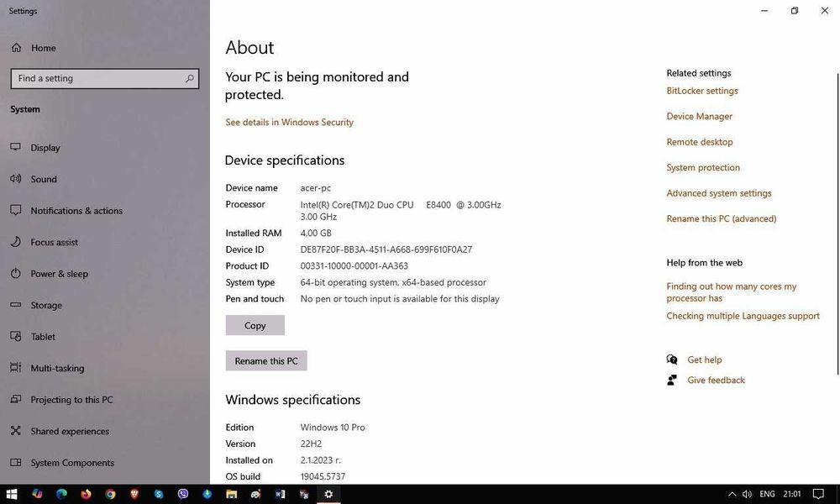Open the Remote desktop link
The height and width of the screenshot is (504, 840).
(700, 142)
